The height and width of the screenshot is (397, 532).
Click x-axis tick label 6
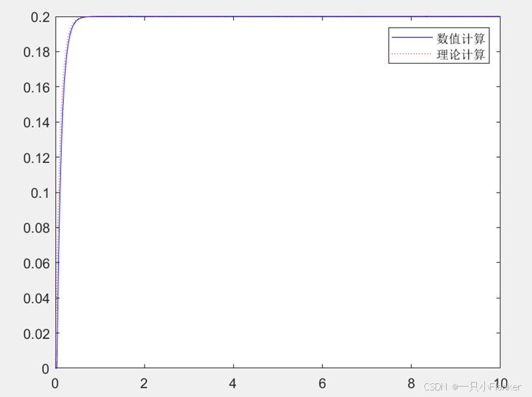click(x=322, y=383)
